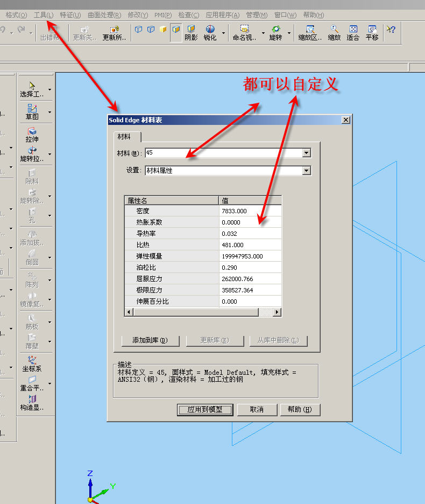Click the 极限应力 value 358527.364
The width and height of the screenshot is (425, 504).
click(250, 290)
